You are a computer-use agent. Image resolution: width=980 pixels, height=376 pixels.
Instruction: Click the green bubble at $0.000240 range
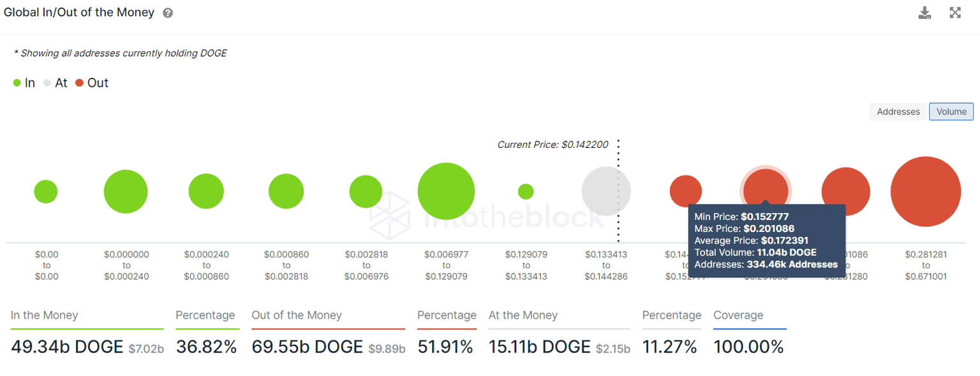206,191
